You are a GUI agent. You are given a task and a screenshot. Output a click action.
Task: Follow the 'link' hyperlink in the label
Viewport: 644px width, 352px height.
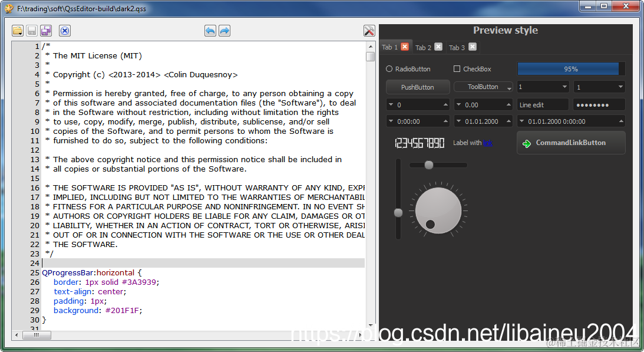(487, 143)
